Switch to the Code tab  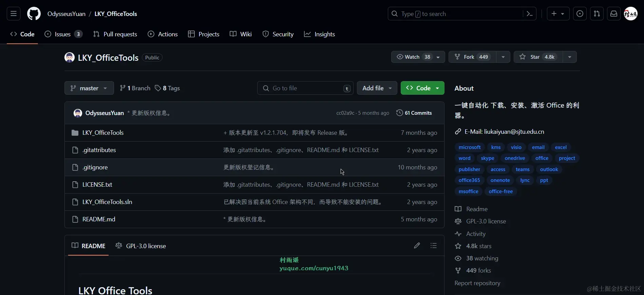(x=22, y=34)
